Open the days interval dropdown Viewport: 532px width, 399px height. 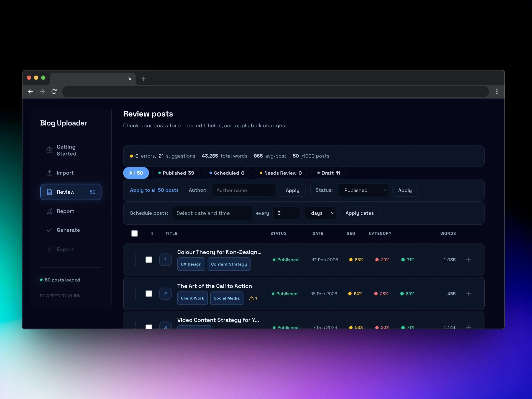(x=320, y=213)
